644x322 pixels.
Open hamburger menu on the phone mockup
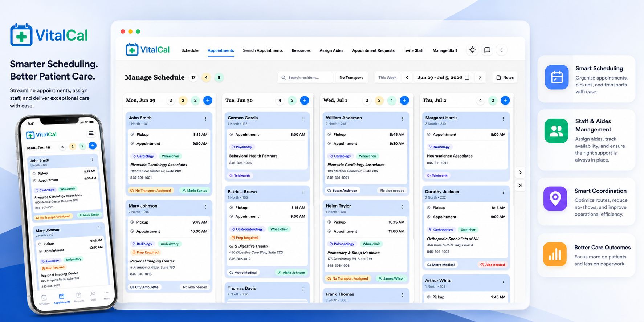[x=91, y=133]
